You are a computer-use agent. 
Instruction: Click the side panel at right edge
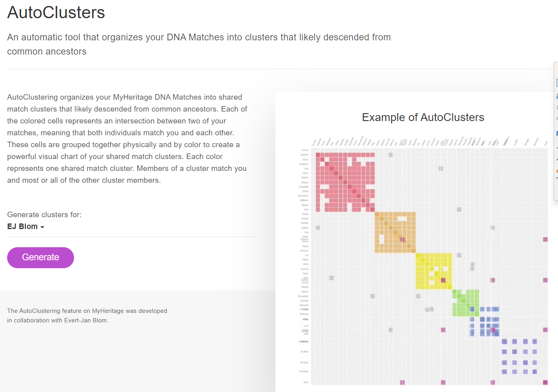click(x=556, y=131)
